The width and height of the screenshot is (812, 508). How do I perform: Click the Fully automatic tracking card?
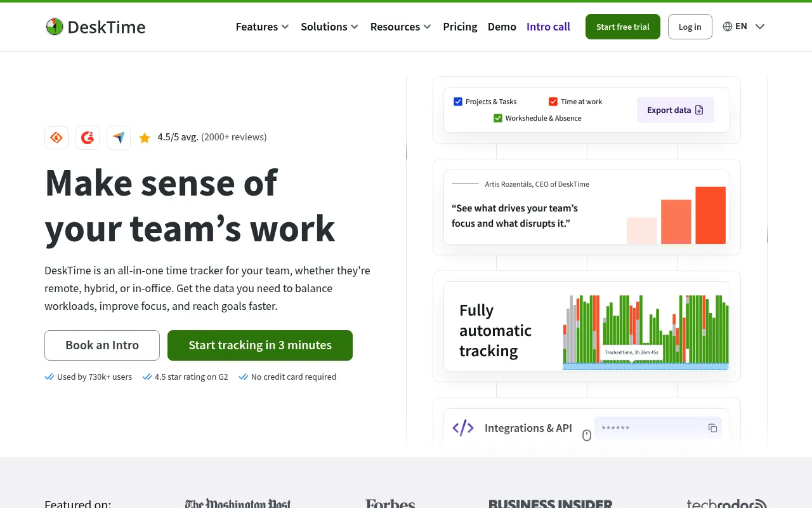click(x=587, y=326)
